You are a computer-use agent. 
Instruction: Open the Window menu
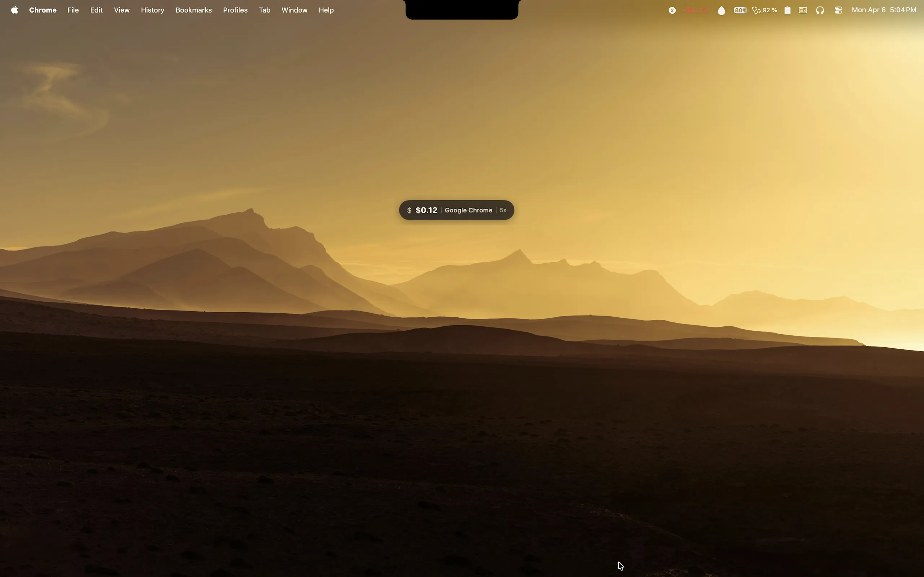pos(294,10)
